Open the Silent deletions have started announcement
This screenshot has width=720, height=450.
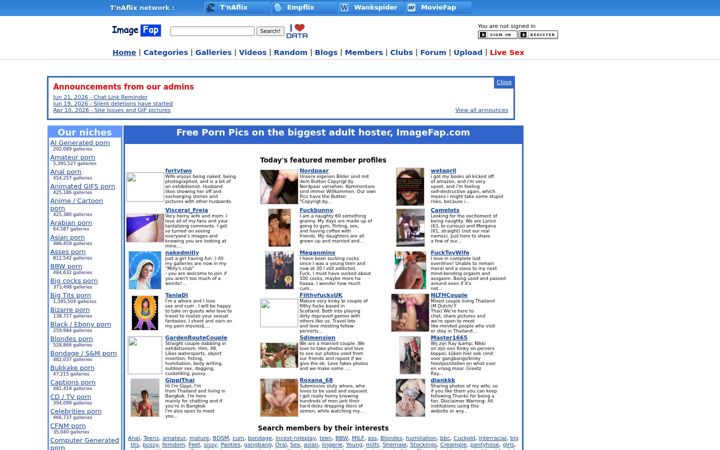click(x=113, y=103)
